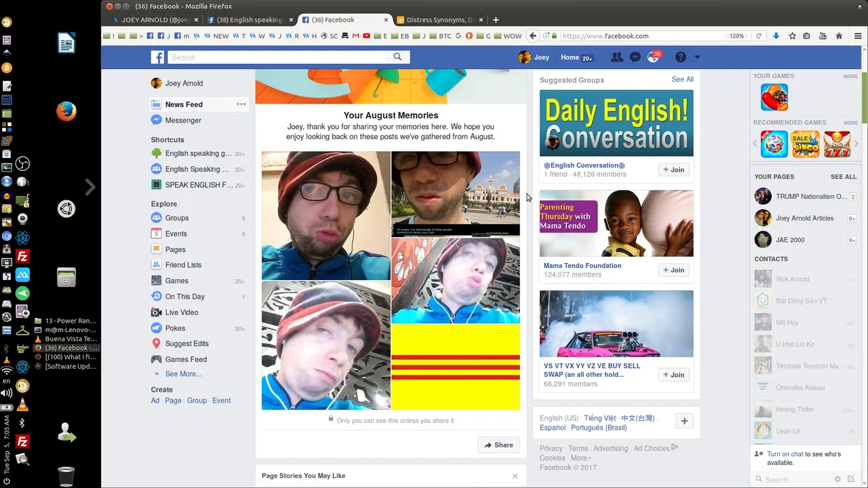Screen dimensions: 868x488
Task: Launch Firefox from desktop dock
Action: click(x=66, y=111)
